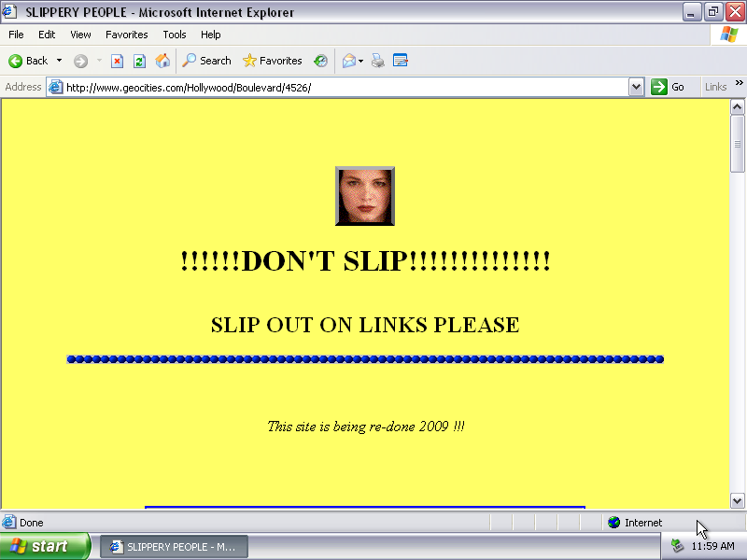Image resolution: width=747 pixels, height=560 pixels.
Task: Click the scroll down arrow
Action: (x=737, y=500)
